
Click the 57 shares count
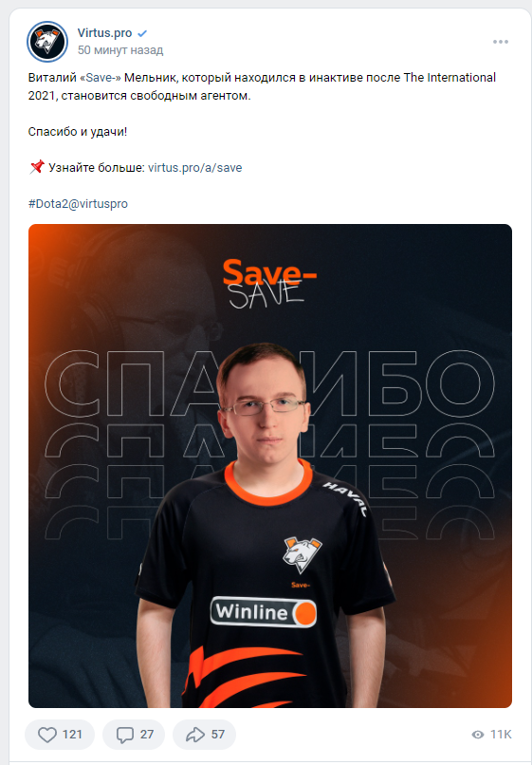coord(218,735)
